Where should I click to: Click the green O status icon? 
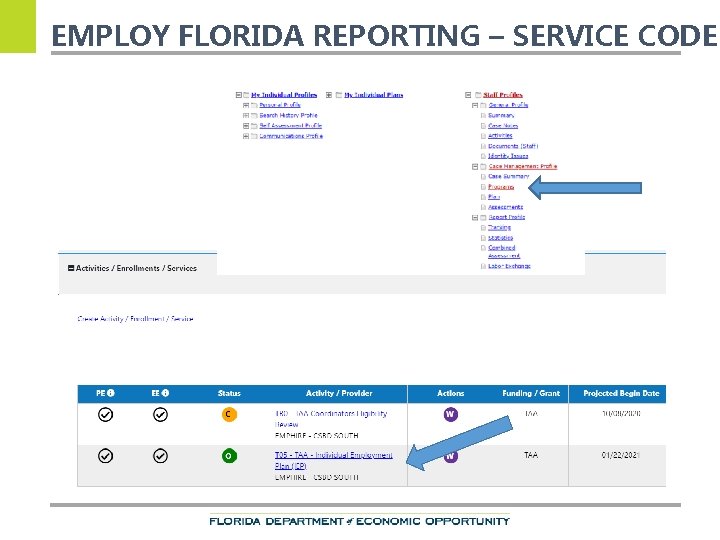pyautogui.click(x=229, y=456)
